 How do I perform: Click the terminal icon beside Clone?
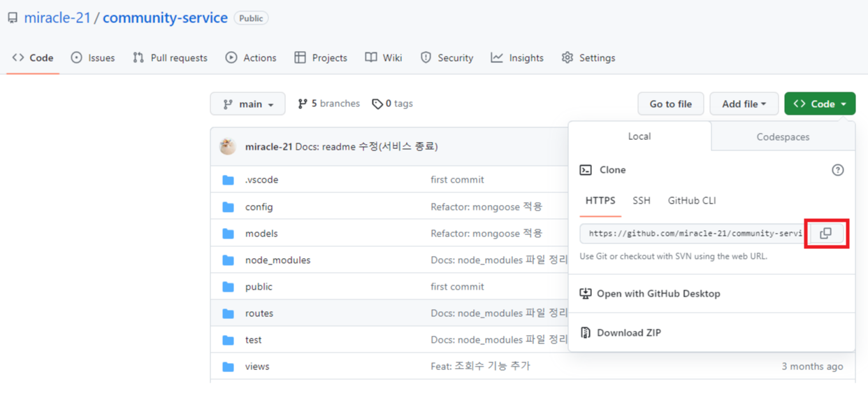[586, 170]
